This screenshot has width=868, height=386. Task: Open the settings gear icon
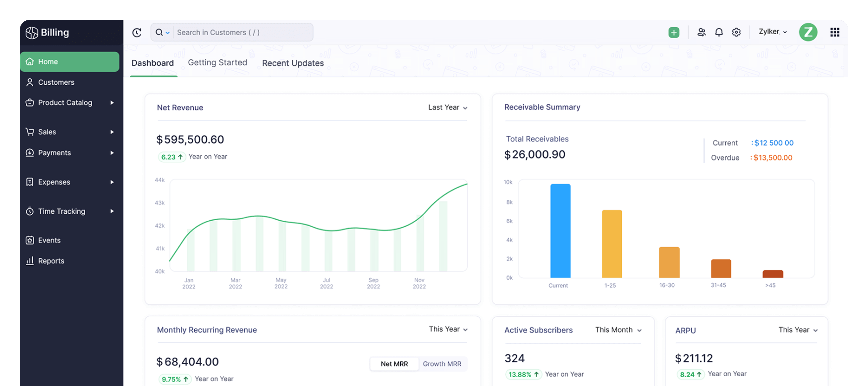(x=737, y=33)
